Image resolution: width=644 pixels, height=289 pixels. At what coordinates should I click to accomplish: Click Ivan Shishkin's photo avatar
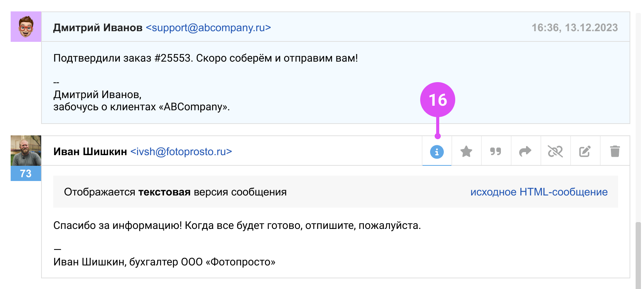[26, 151]
